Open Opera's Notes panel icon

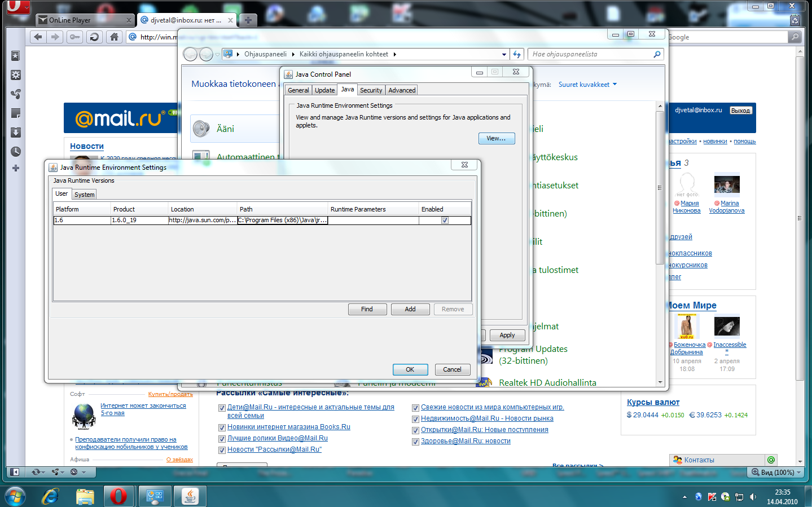16,113
